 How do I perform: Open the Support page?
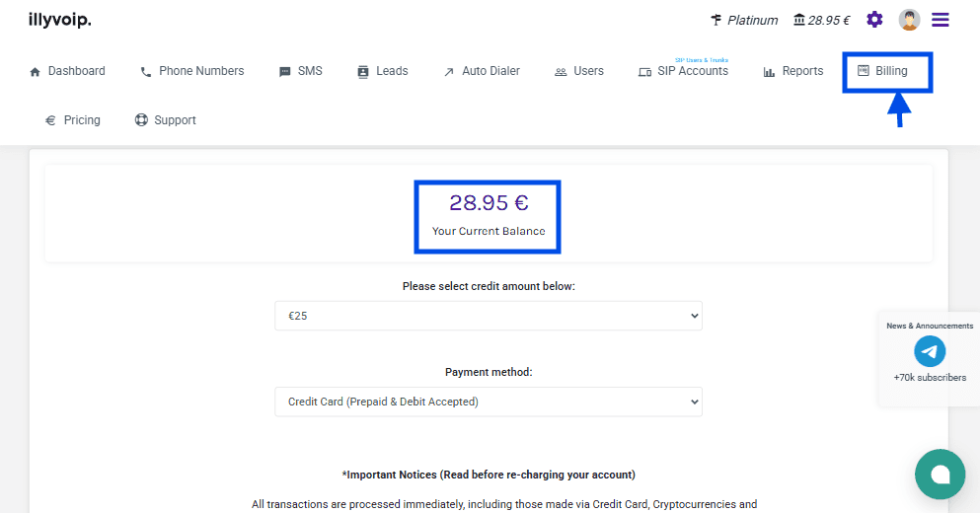point(166,120)
